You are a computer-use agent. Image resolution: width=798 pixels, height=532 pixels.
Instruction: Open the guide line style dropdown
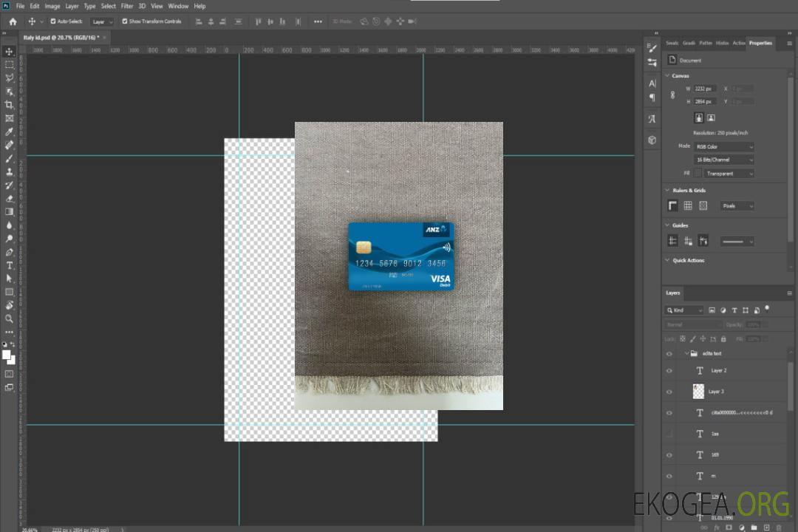pyautogui.click(x=737, y=242)
